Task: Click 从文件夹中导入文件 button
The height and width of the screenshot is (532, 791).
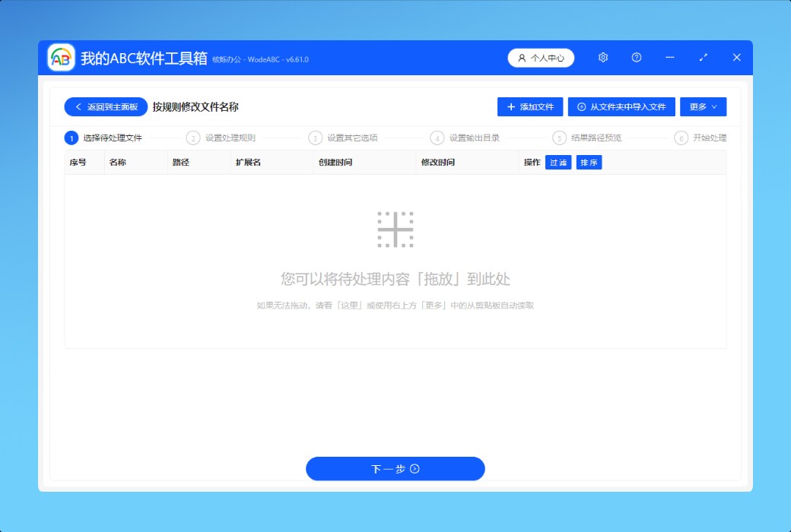Action: [x=621, y=107]
